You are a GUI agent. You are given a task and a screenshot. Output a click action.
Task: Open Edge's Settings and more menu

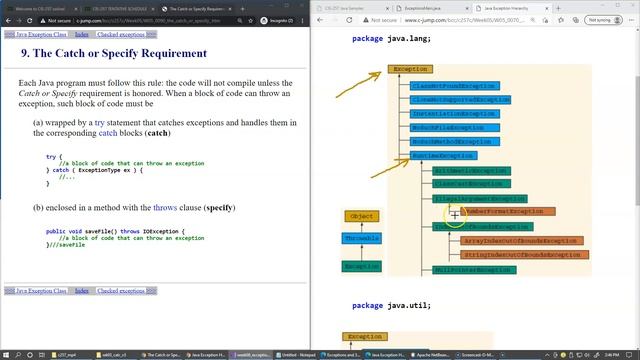click(x=631, y=20)
